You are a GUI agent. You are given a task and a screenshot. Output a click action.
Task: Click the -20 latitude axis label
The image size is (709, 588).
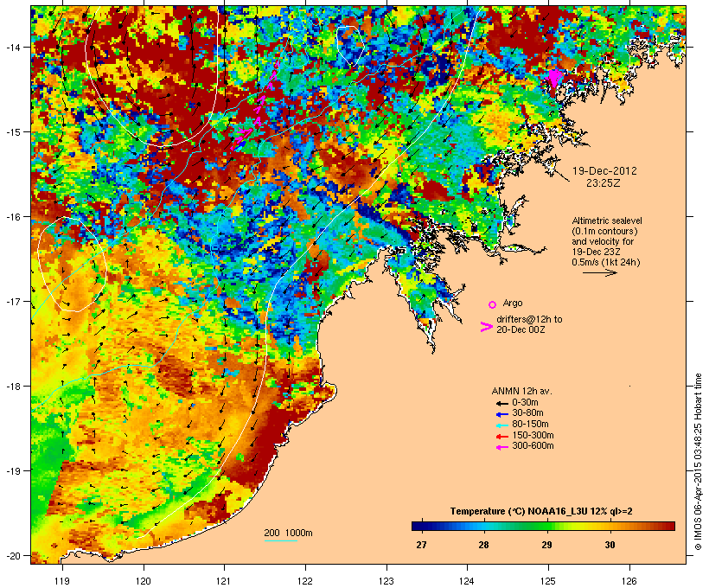tap(12, 555)
